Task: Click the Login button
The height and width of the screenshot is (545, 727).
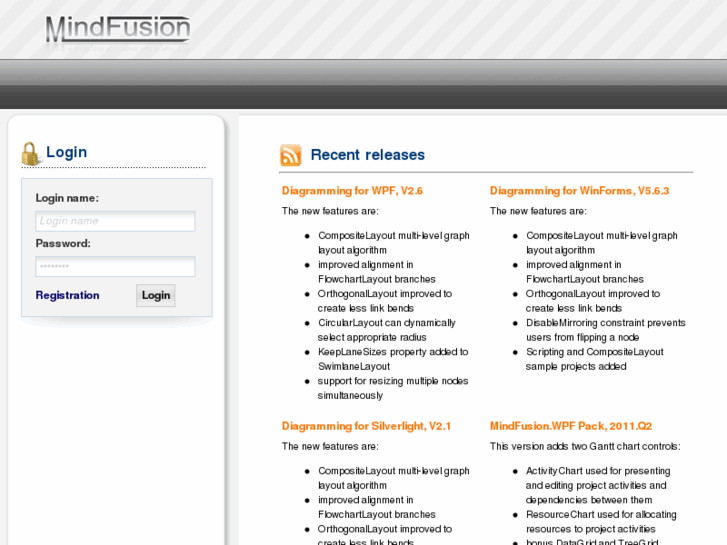Action: click(156, 295)
